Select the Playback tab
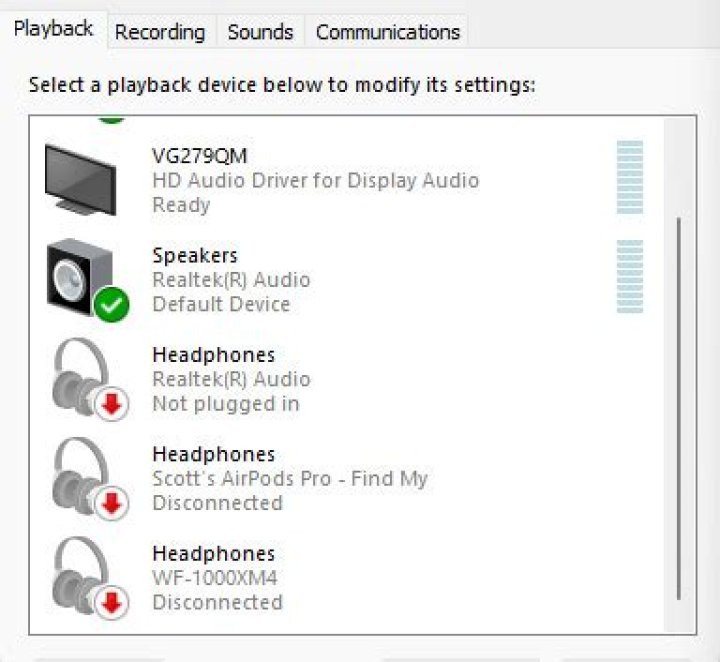 54,29
